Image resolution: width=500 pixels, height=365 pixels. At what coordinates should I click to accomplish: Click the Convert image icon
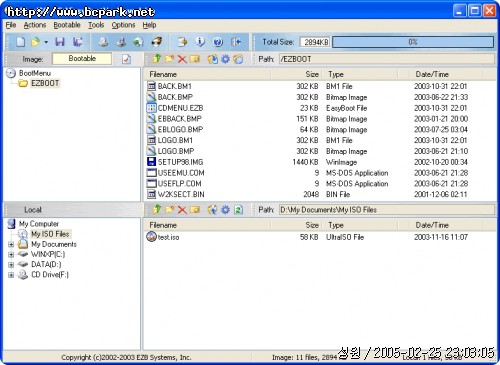(x=138, y=42)
